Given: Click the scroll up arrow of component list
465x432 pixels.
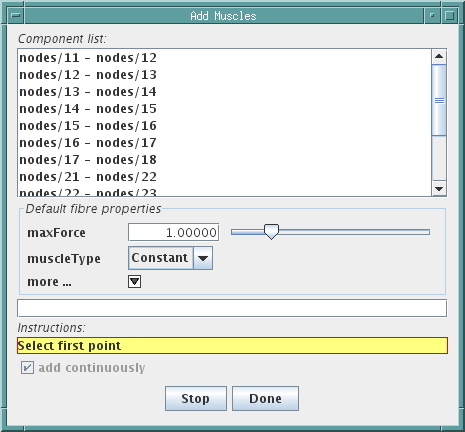Looking at the screenshot, I should [439, 56].
